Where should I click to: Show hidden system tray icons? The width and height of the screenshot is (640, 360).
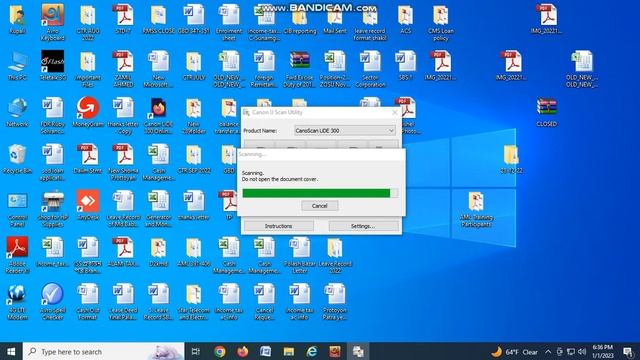pos(548,351)
